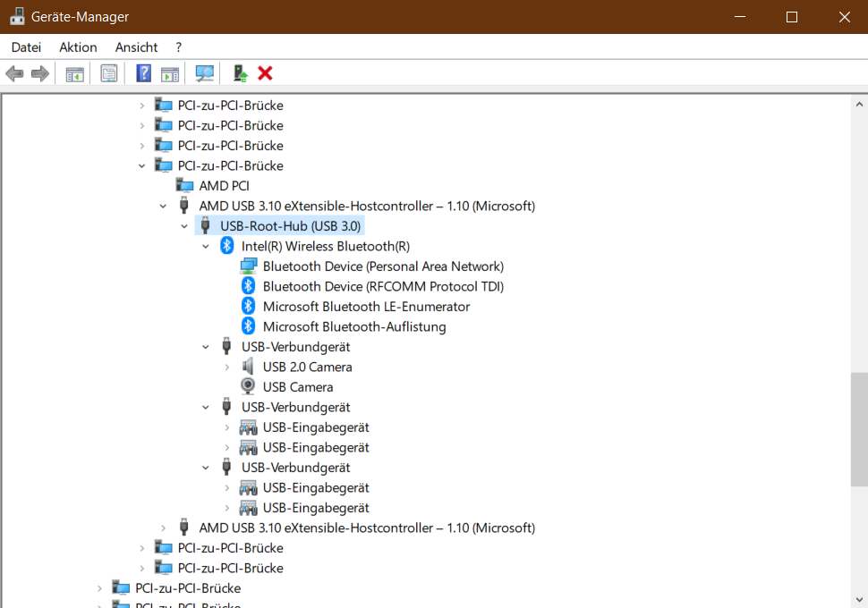
Task: Minimize the Geräte-Manager window
Action: 740,17
